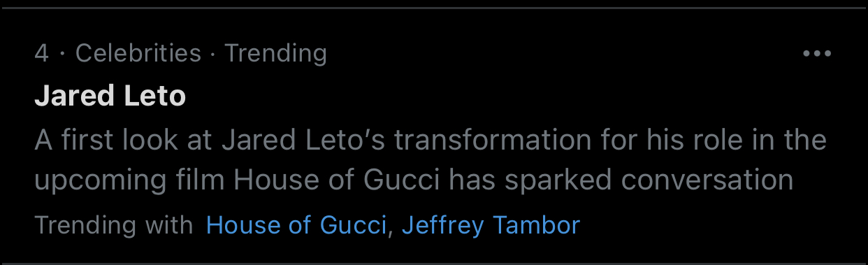This screenshot has width=868, height=265.
Task: Click the Celebrities category label
Action: [138, 53]
